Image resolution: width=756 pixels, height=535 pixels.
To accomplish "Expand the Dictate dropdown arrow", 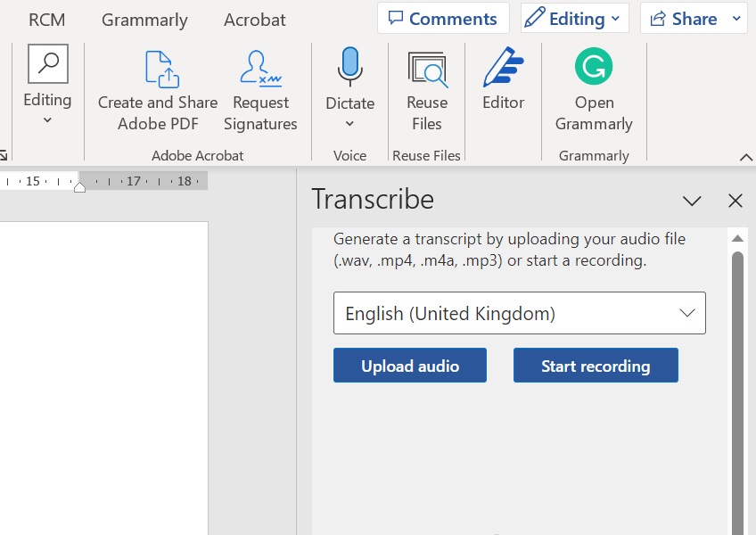I will (x=349, y=125).
